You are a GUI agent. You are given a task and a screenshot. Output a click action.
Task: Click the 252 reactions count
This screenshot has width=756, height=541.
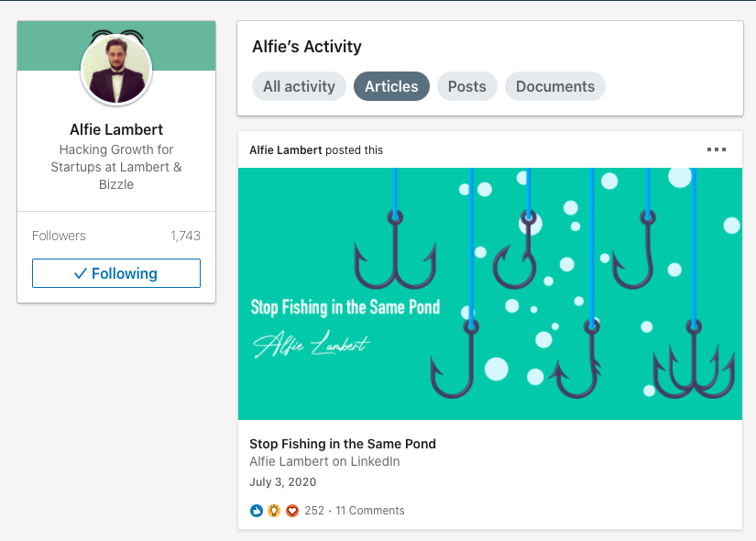pyautogui.click(x=314, y=511)
